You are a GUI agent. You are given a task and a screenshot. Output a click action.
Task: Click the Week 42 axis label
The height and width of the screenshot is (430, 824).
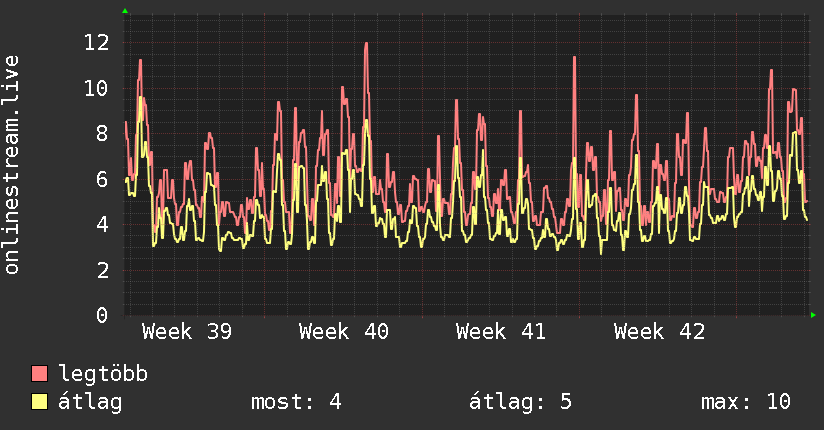[x=659, y=332]
